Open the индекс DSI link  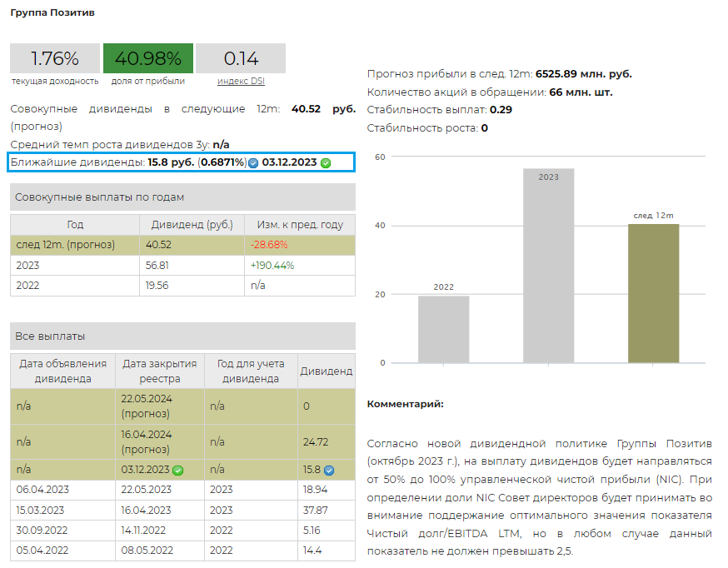240,81
